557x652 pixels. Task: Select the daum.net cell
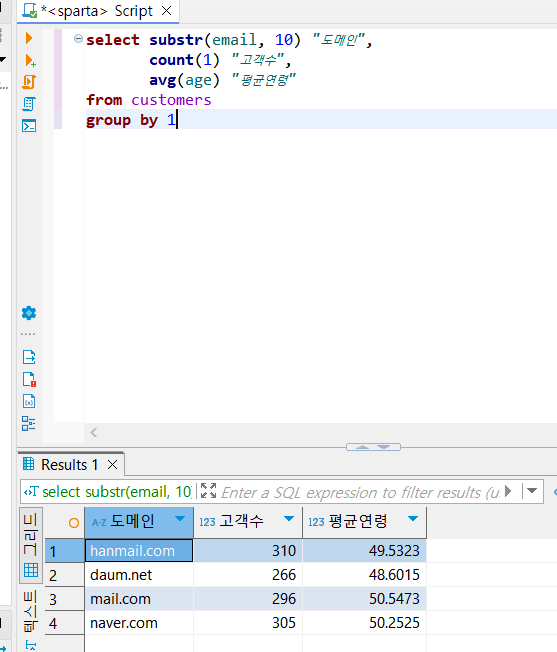pyautogui.click(x=139, y=575)
